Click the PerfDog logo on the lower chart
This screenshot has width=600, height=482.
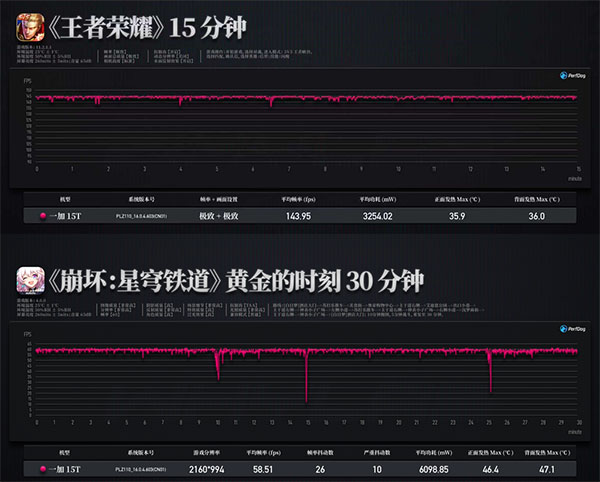[x=559, y=332]
